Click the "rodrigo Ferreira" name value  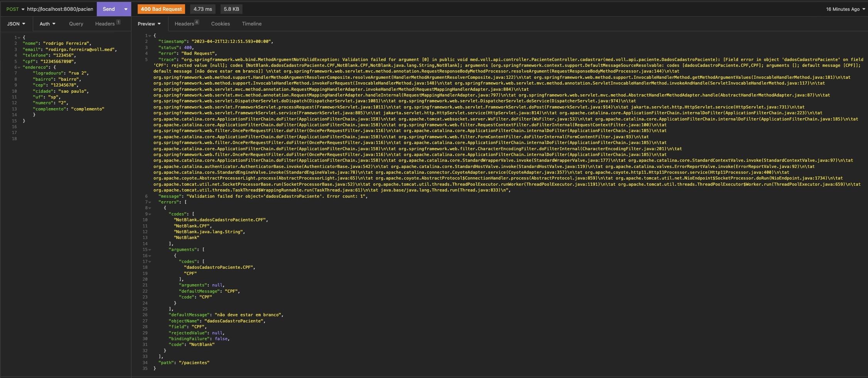tap(66, 43)
